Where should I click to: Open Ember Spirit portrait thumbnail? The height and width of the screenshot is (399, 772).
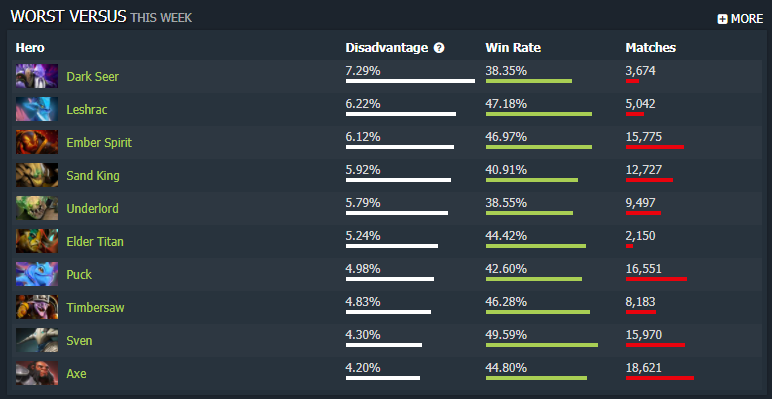(37, 142)
